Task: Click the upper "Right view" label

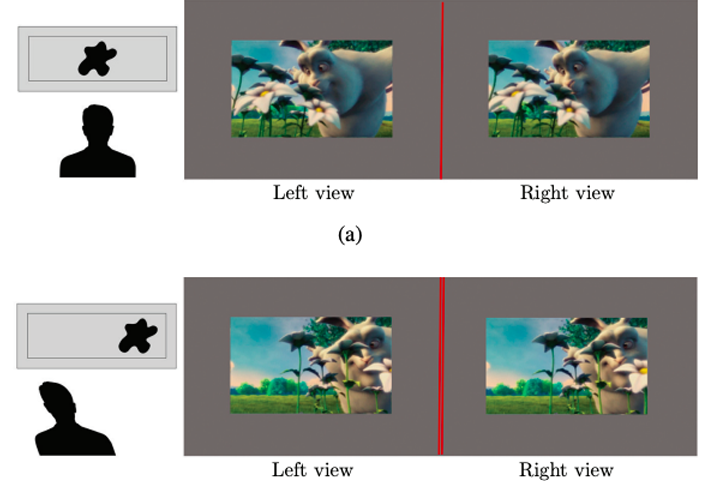Action: click(567, 193)
